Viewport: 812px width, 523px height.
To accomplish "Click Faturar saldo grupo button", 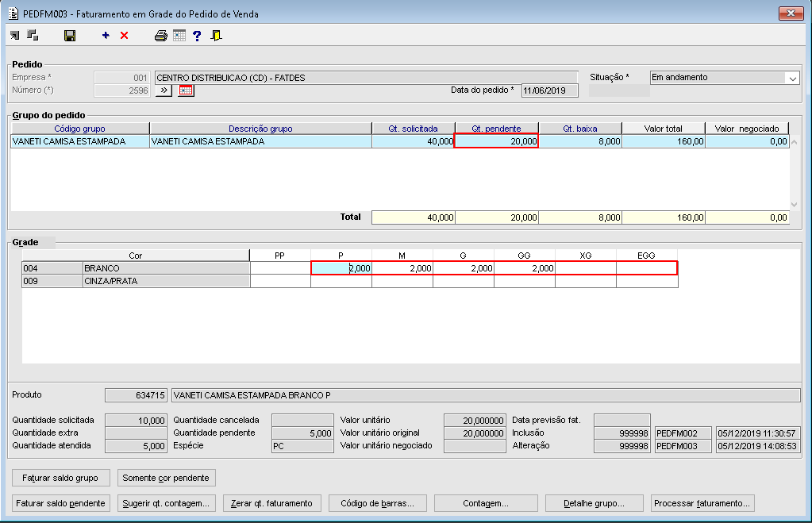I will 60,478.
